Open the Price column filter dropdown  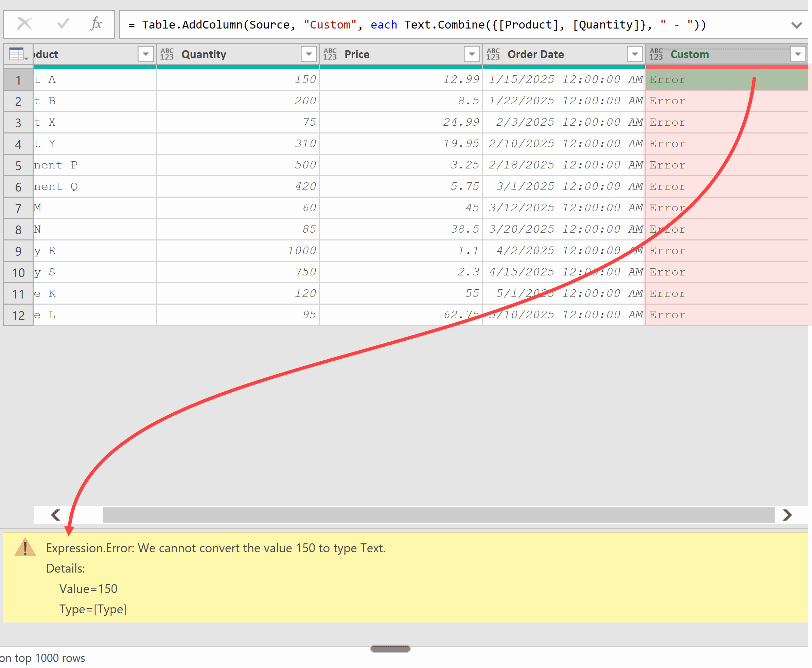(x=471, y=54)
